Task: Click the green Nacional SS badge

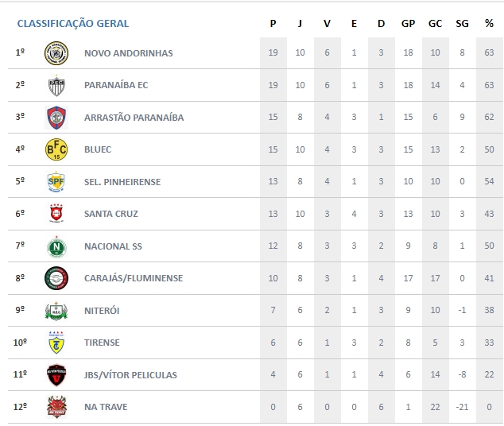Action: (x=56, y=246)
